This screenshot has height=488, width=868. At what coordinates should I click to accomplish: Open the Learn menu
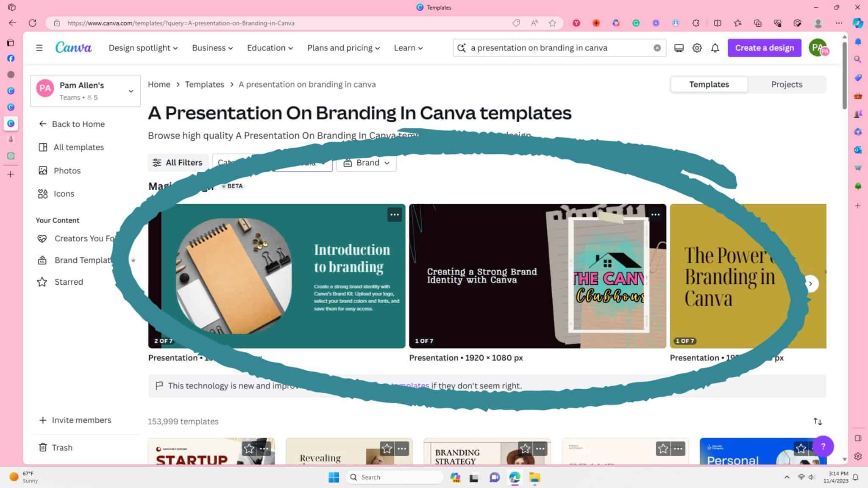point(408,48)
